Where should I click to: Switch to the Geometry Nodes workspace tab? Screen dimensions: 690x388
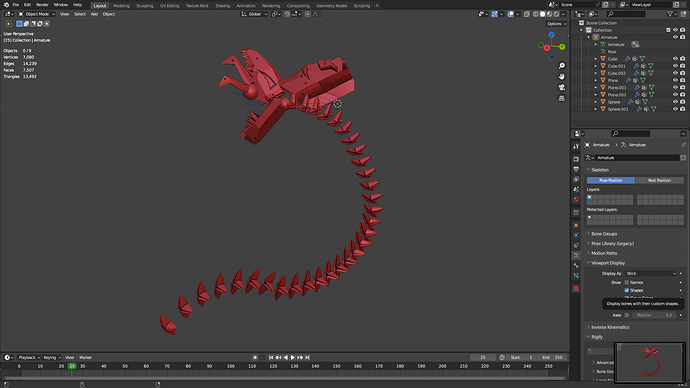[x=331, y=6]
